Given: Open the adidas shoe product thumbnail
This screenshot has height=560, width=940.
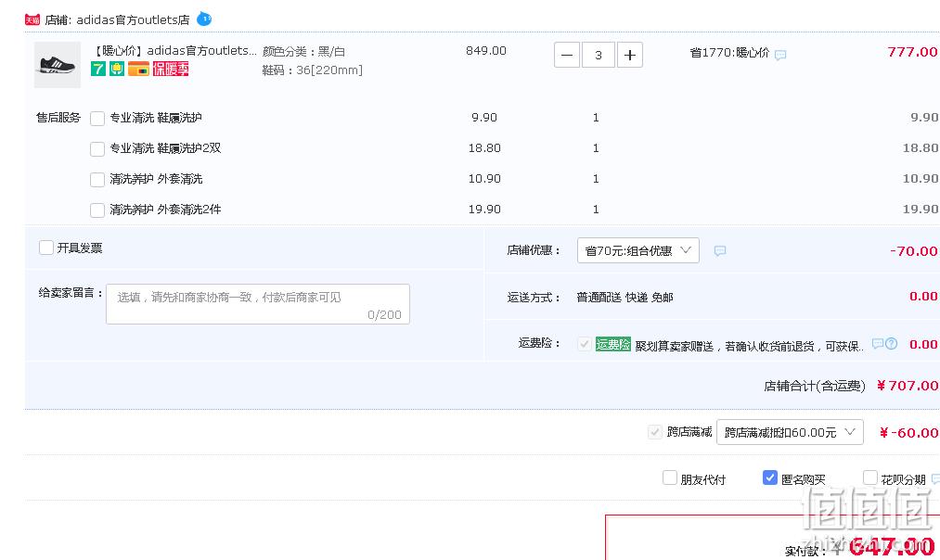Looking at the screenshot, I should click(58, 65).
